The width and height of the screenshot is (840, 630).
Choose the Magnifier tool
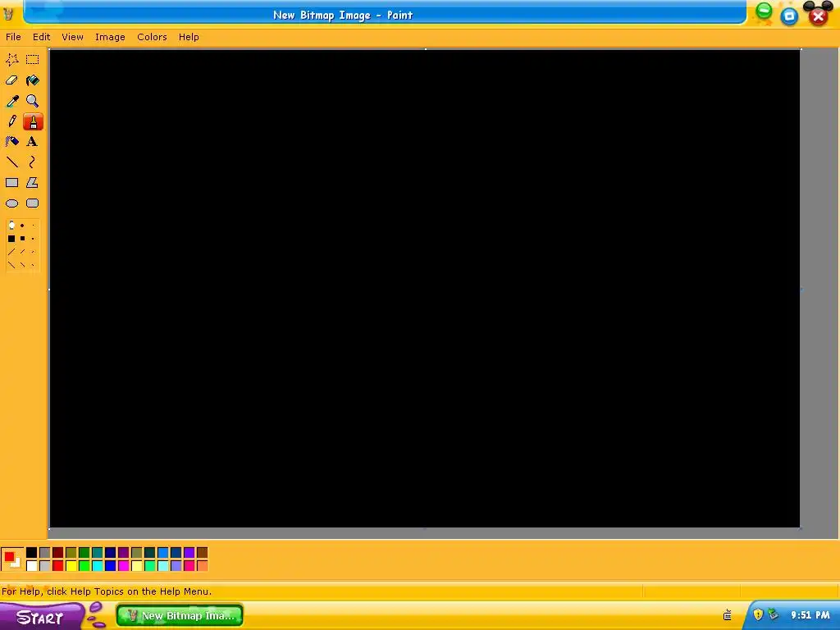[x=33, y=101]
